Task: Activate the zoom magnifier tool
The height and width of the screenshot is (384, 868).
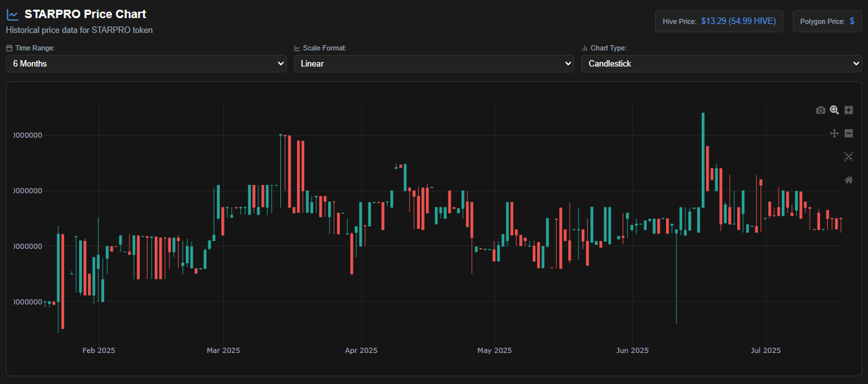Action: tap(835, 110)
